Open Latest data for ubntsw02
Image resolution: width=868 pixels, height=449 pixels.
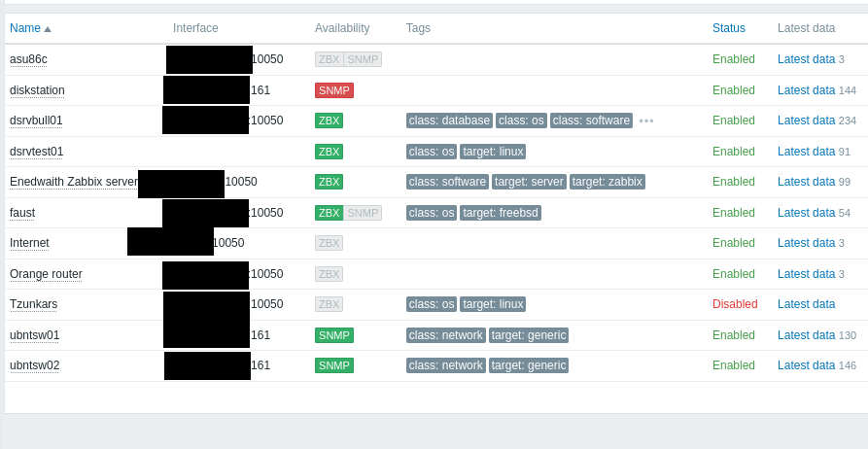click(806, 365)
